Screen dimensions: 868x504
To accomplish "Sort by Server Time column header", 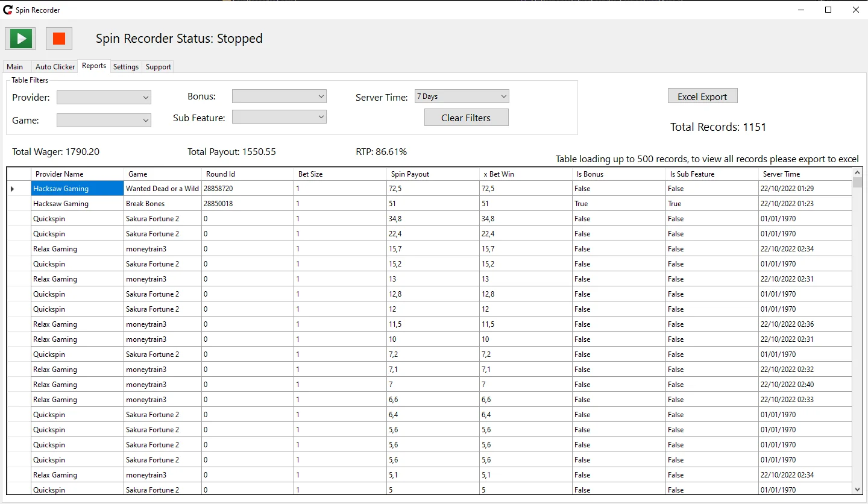I will pyautogui.click(x=805, y=174).
